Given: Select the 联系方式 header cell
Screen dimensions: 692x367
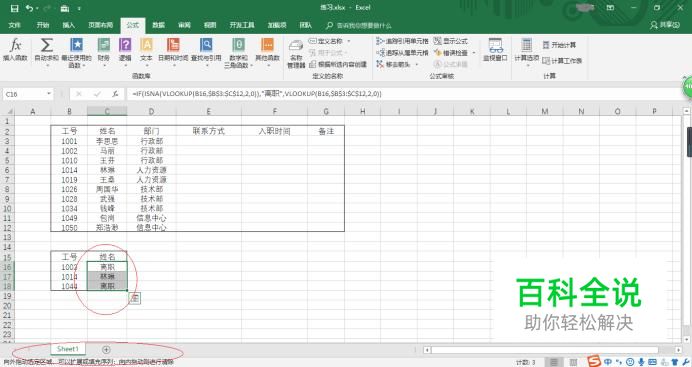Looking at the screenshot, I should (209, 131).
